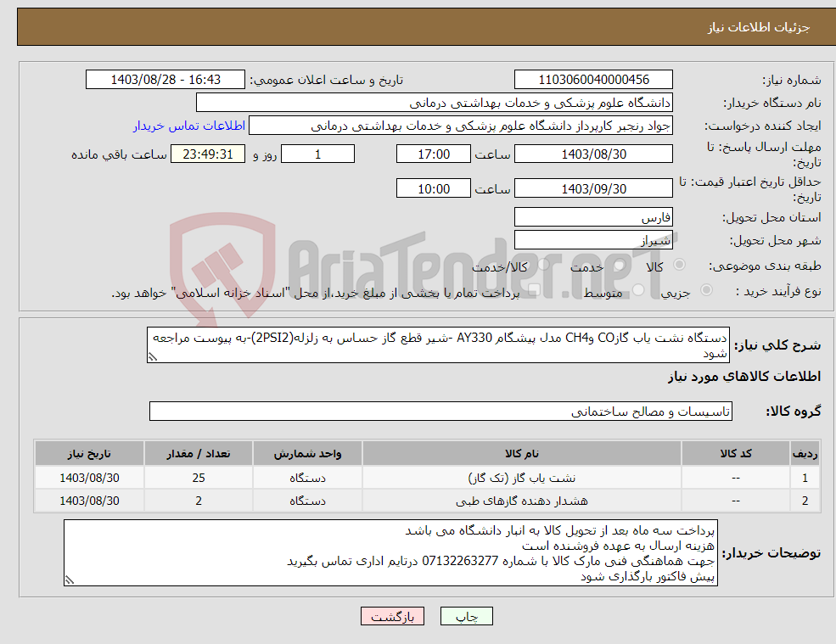The image size is (836, 644).
Task: Click the general description text area
Action: coord(438,345)
